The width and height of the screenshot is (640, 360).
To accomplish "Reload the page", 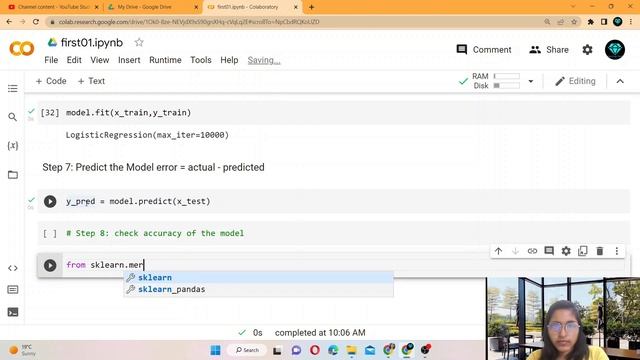I will pyautogui.click(x=36, y=22).
